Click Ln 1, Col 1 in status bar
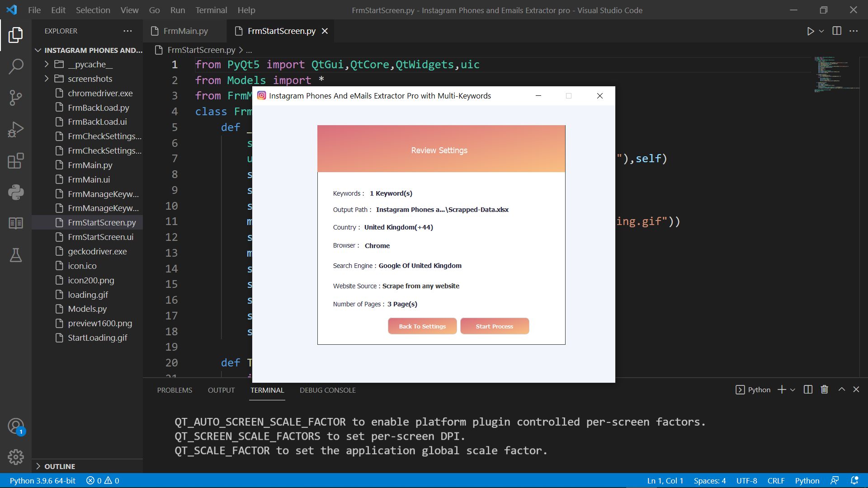The width and height of the screenshot is (868, 488). pyautogui.click(x=665, y=481)
